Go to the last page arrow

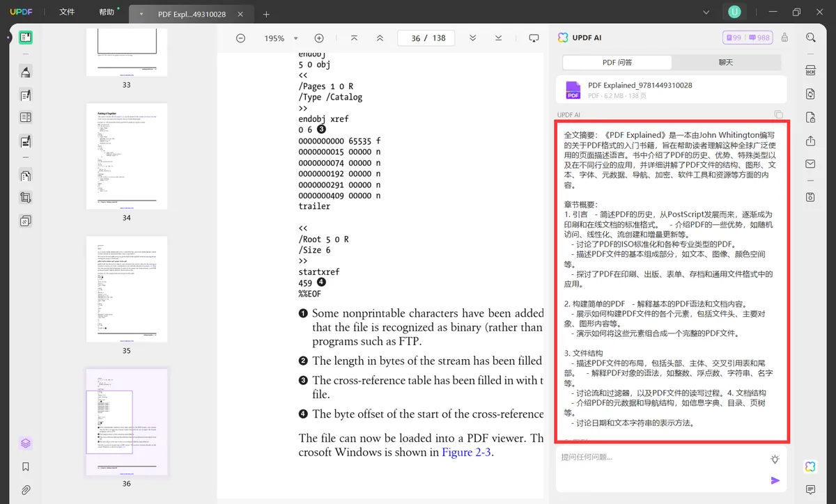coord(498,38)
